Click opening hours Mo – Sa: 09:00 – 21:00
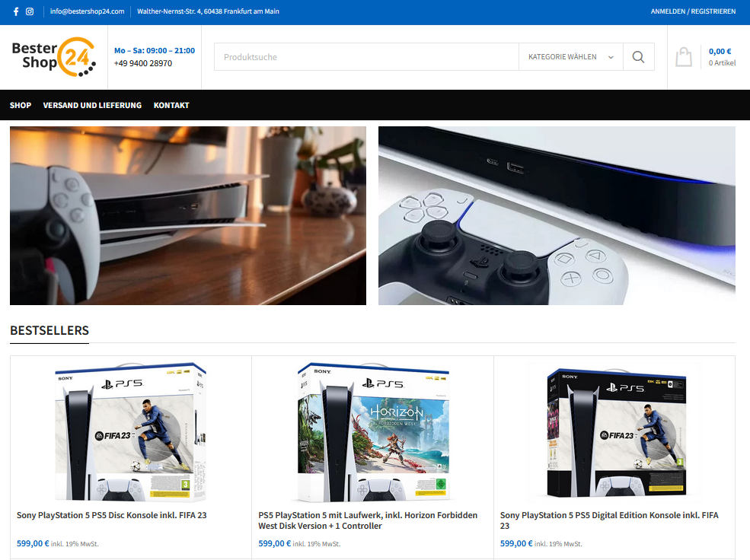Screen dimensions: 750x560 [x=155, y=51]
